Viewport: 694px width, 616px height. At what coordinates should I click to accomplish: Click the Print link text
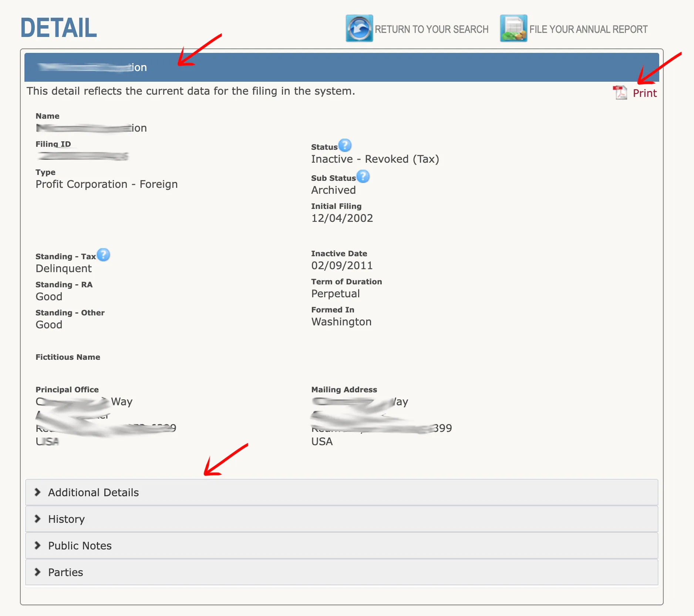click(645, 93)
